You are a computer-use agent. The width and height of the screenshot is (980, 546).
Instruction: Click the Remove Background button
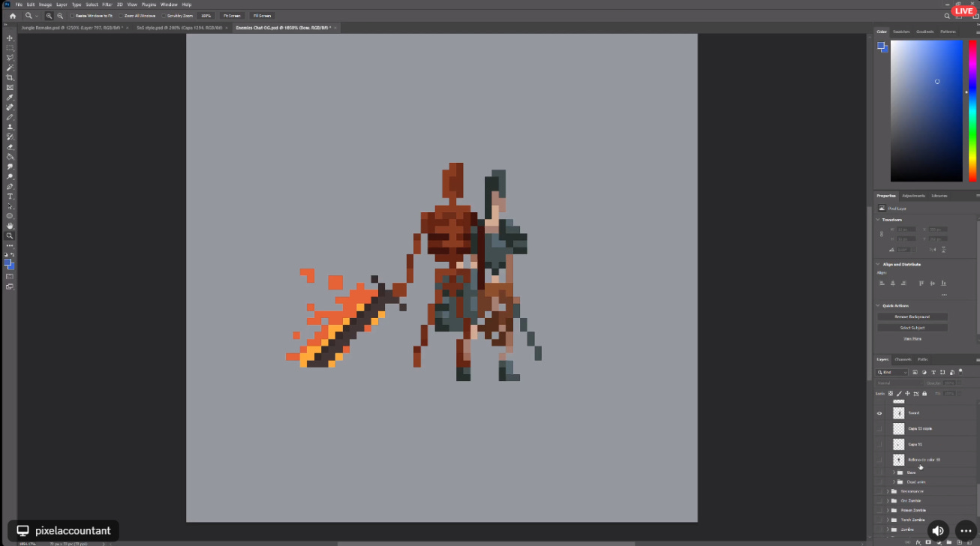click(x=912, y=316)
